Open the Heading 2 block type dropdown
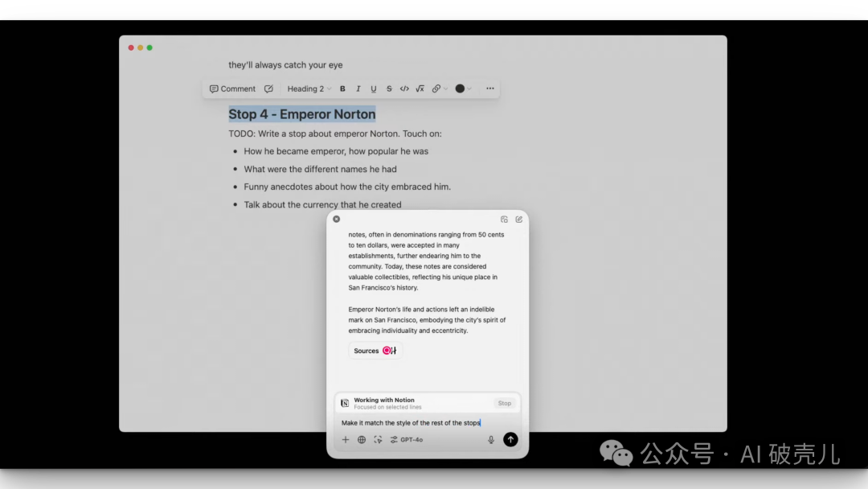This screenshot has height=489, width=868. click(x=309, y=88)
